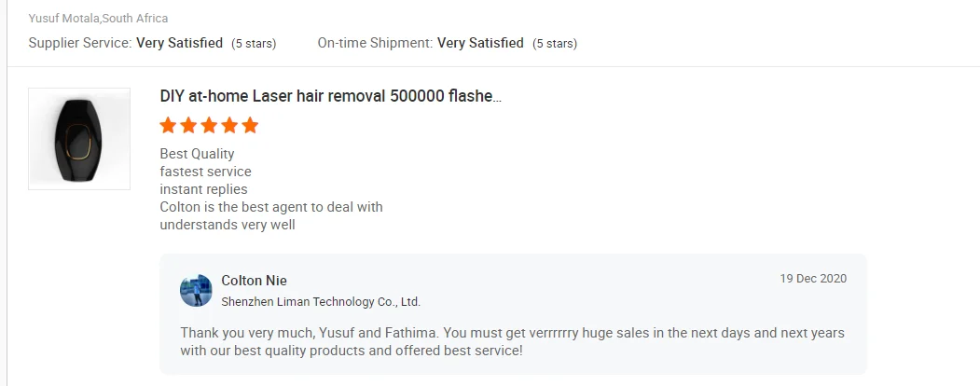Click the first orange rating star
Viewport: 980px width, 386px height.
(x=169, y=125)
